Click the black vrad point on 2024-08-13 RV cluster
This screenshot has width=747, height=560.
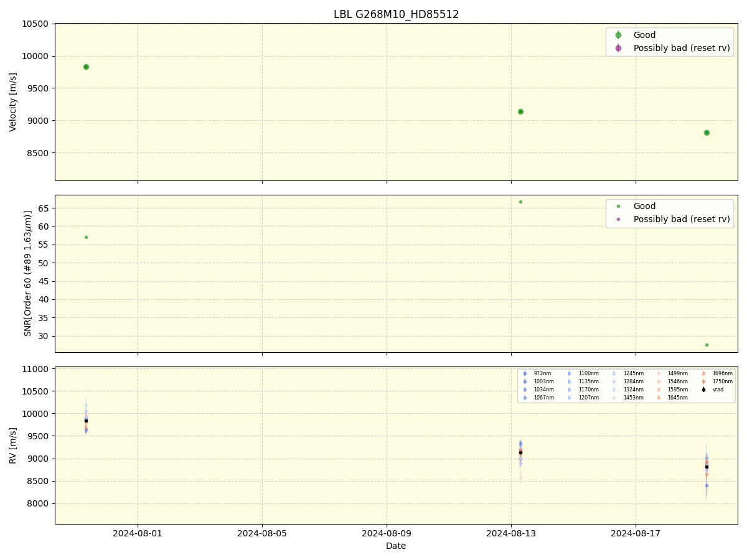click(x=520, y=452)
